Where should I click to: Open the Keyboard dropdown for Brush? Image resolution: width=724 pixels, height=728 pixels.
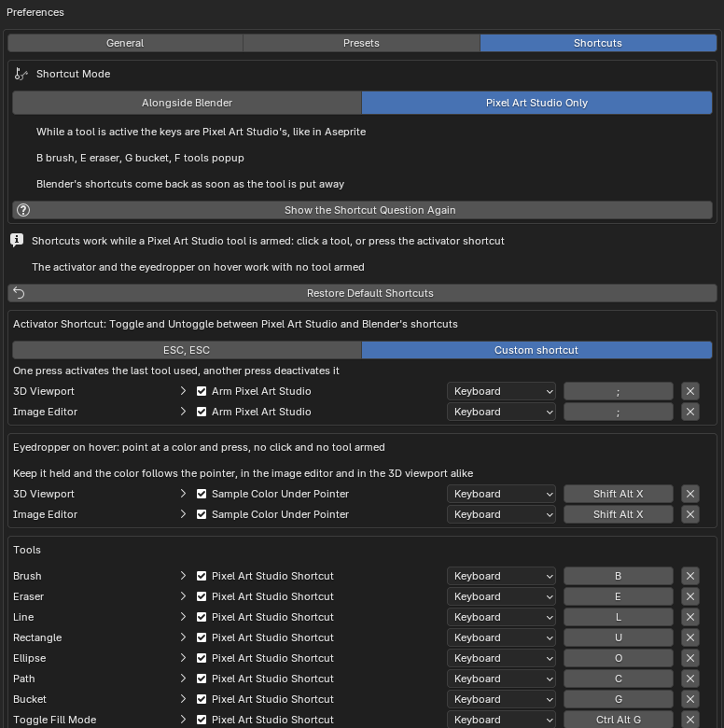[x=501, y=576]
